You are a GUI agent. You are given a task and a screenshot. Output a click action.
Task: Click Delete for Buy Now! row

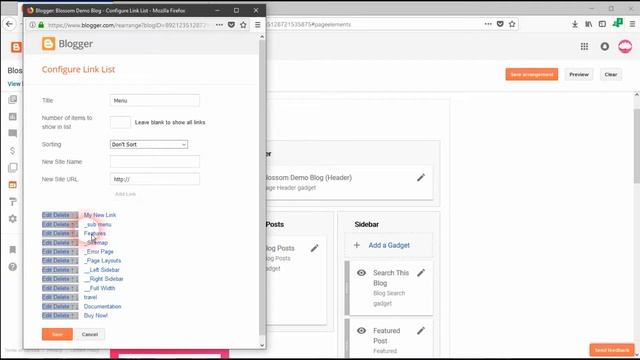61,316
